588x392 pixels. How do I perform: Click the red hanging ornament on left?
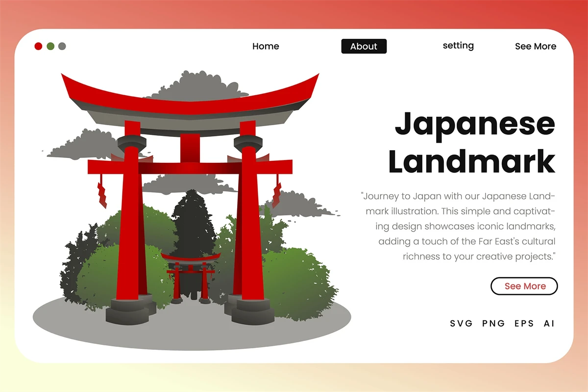(x=102, y=194)
